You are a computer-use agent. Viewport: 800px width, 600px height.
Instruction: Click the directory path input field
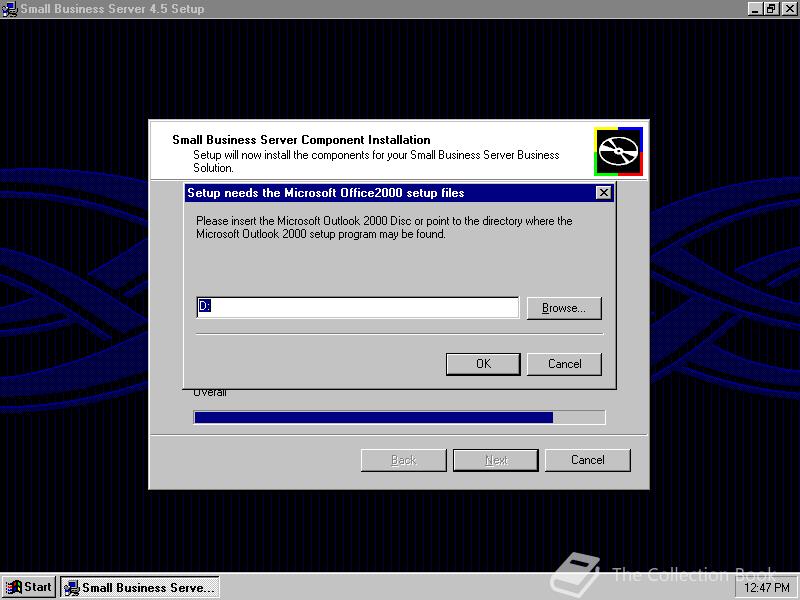pos(358,307)
